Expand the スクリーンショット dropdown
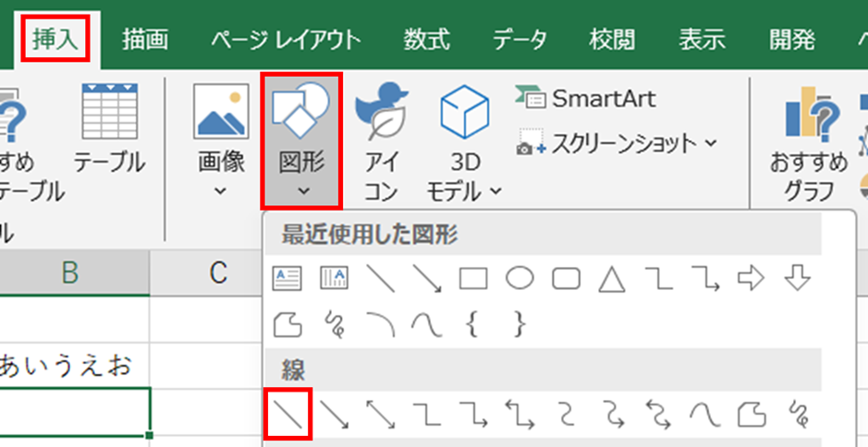This screenshot has height=447, width=868. pos(617,143)
